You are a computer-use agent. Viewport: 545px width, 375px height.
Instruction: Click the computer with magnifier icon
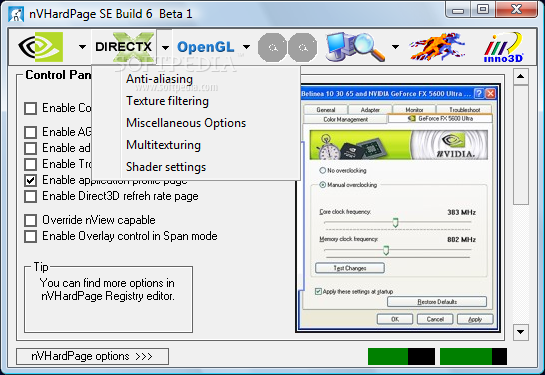pyautogui.click(x=355, y=47)
